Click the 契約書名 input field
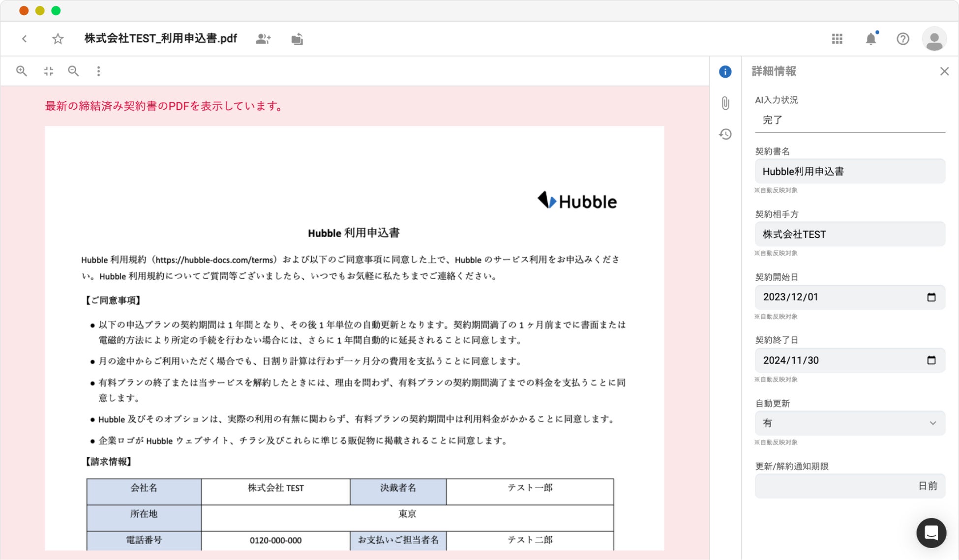 click(850, 171)
